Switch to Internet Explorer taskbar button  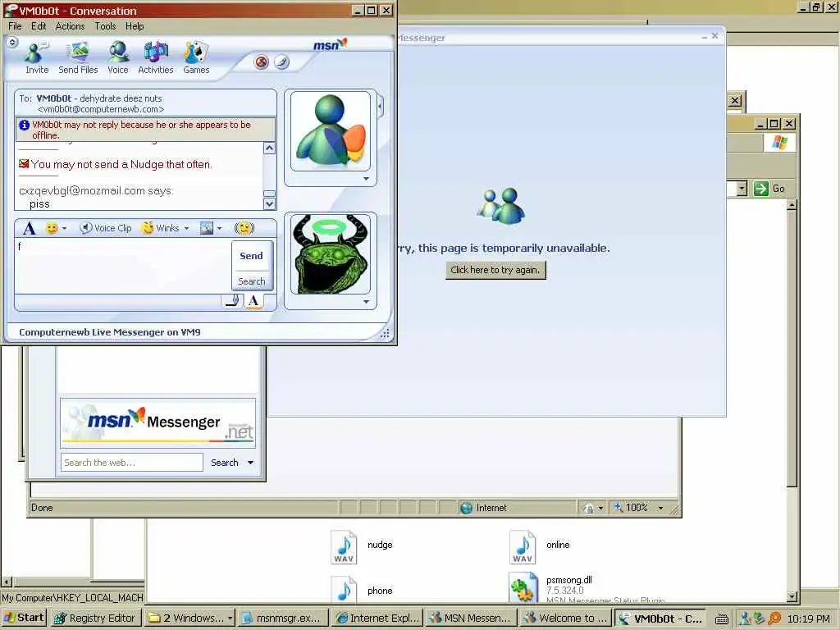(x=377, y=619)
